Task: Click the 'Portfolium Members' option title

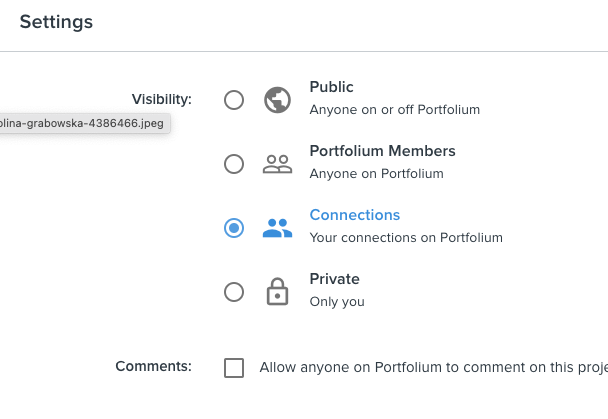Action: point(382,151)
